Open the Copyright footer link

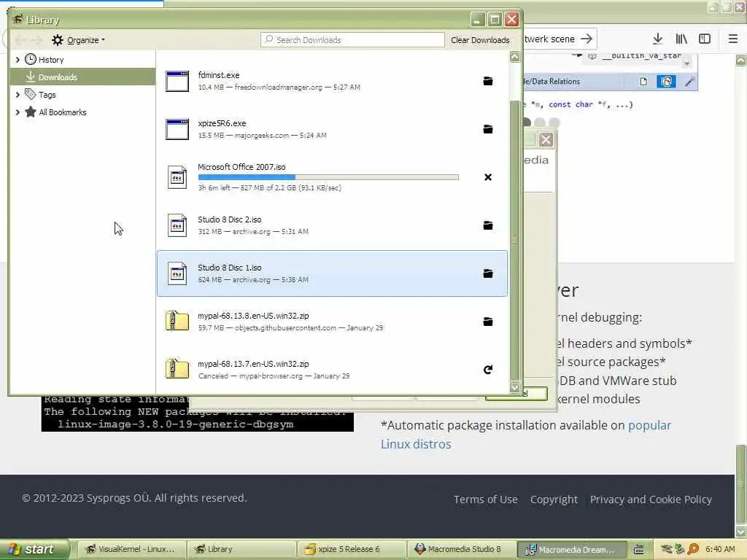click(554, 499)
